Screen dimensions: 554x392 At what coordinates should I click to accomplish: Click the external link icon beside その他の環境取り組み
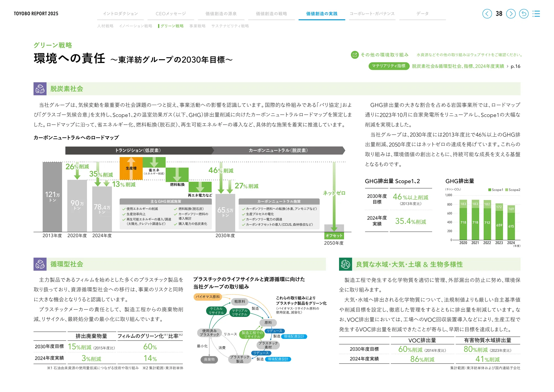coord(354,55)
